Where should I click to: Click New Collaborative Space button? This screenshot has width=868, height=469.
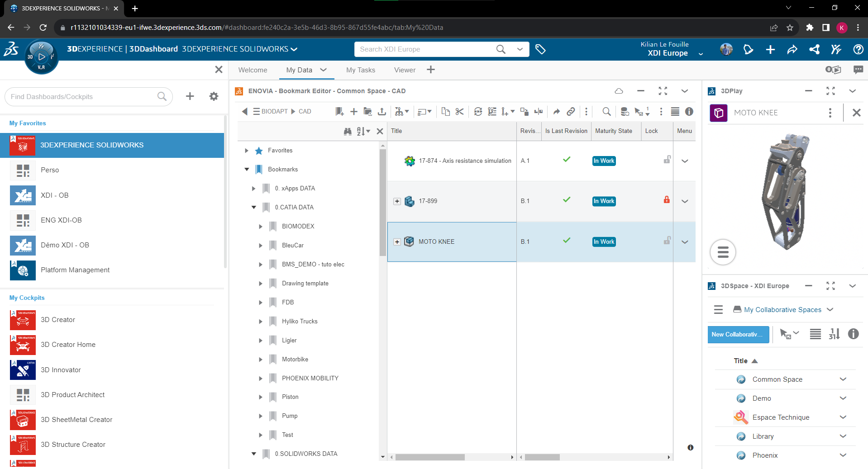point(738,335)
